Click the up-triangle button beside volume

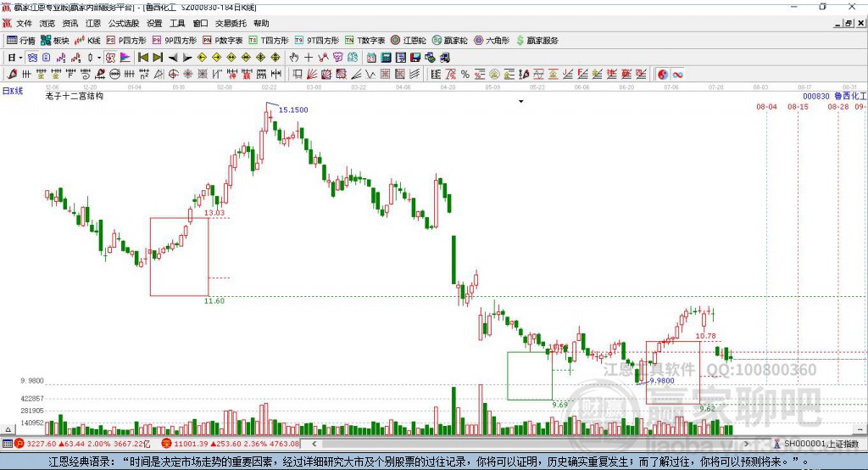7,429
